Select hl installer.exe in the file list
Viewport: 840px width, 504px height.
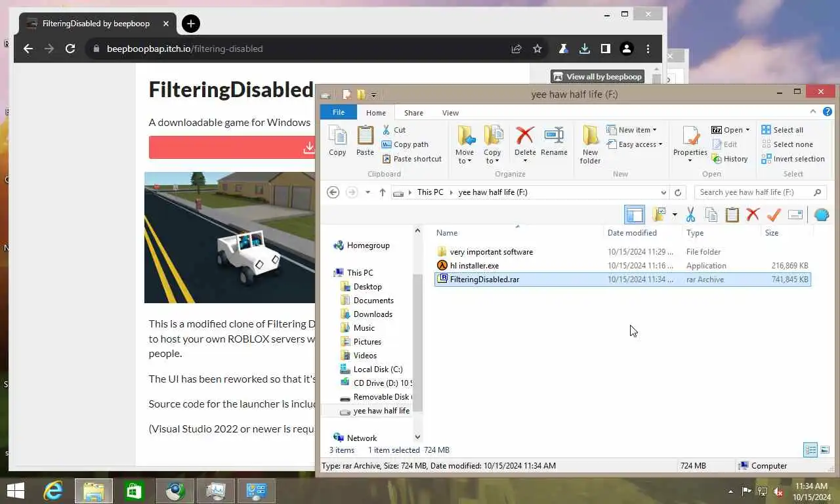coord(623,266)
